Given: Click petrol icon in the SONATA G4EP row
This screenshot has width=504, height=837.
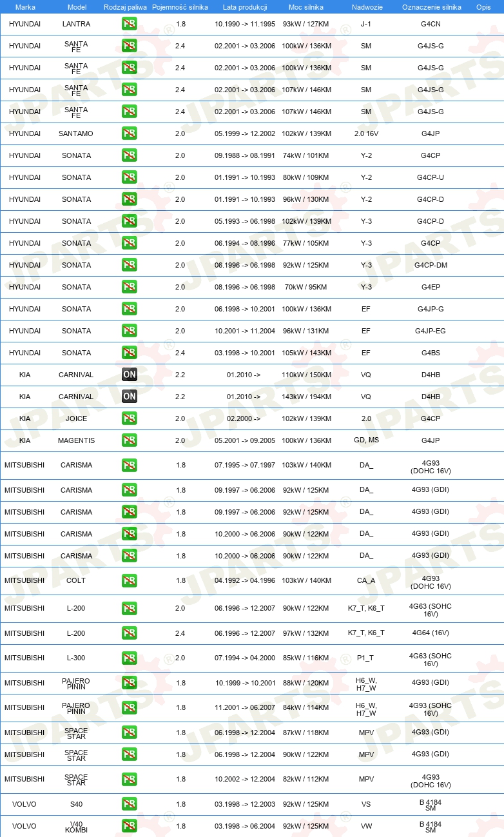Looking at the screenshot, I should 129,287.
